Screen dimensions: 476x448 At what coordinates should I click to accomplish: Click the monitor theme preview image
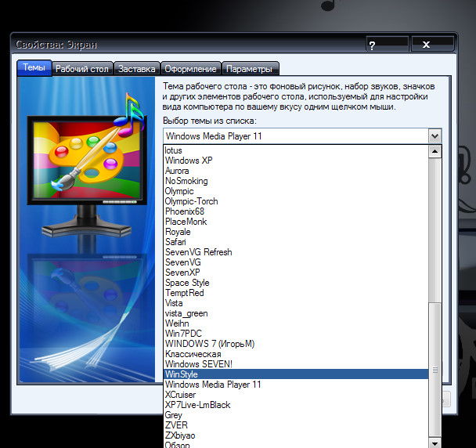87,229
